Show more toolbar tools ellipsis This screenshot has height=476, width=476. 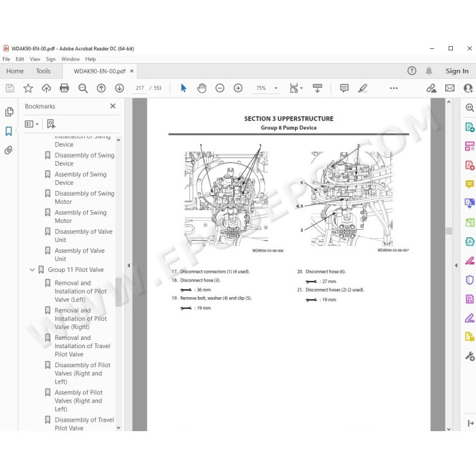pos(394,88)
